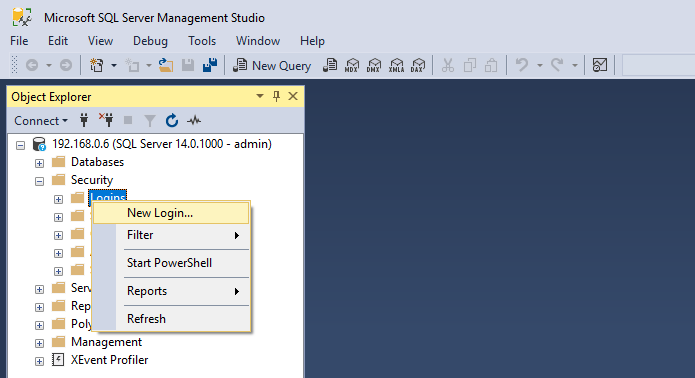The height and width of the screenshot is (378, 695).
Task: Open a new XMLA query
Action: 396,66
